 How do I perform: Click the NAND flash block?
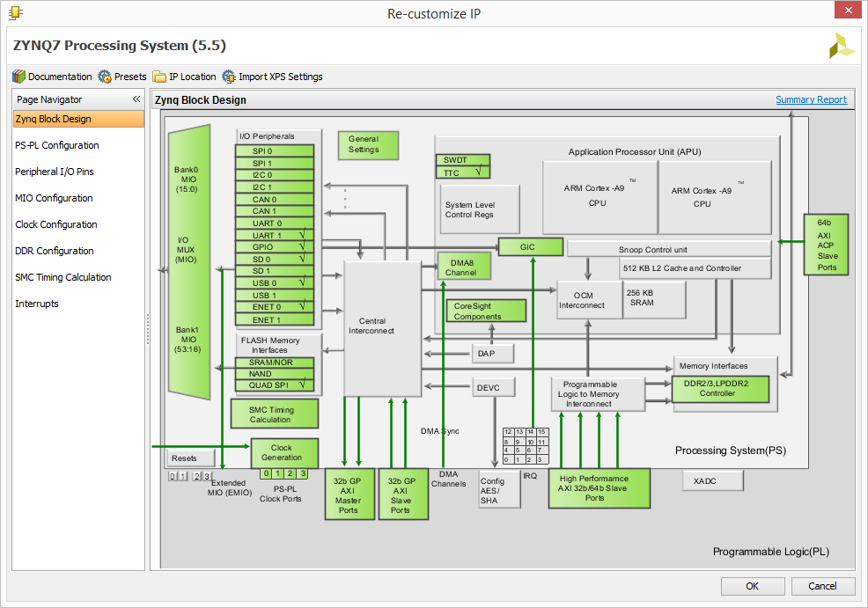click(275, 374)
